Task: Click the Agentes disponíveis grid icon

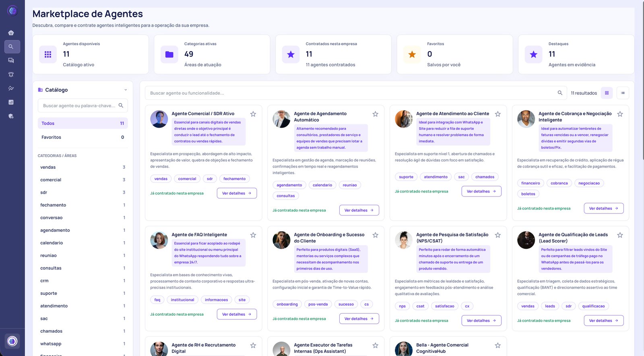Action: (x=48, y=54)
